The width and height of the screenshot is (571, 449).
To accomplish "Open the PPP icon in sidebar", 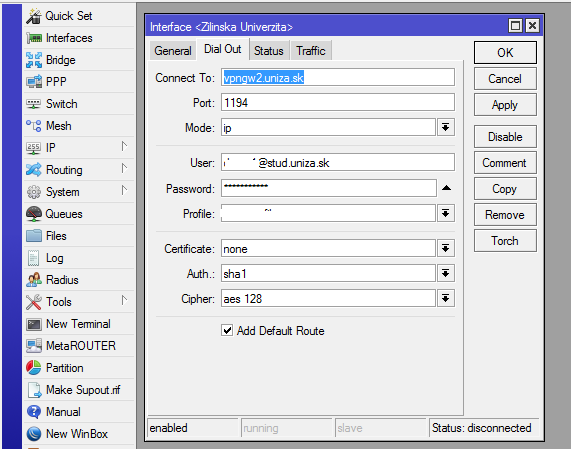I will click(x=34, y=82).
